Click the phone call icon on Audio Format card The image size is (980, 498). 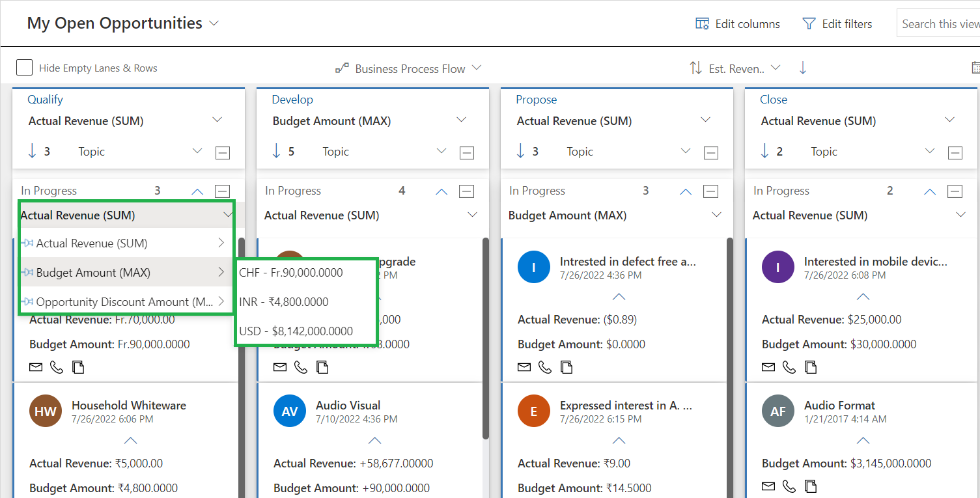(x=789, y=486)
